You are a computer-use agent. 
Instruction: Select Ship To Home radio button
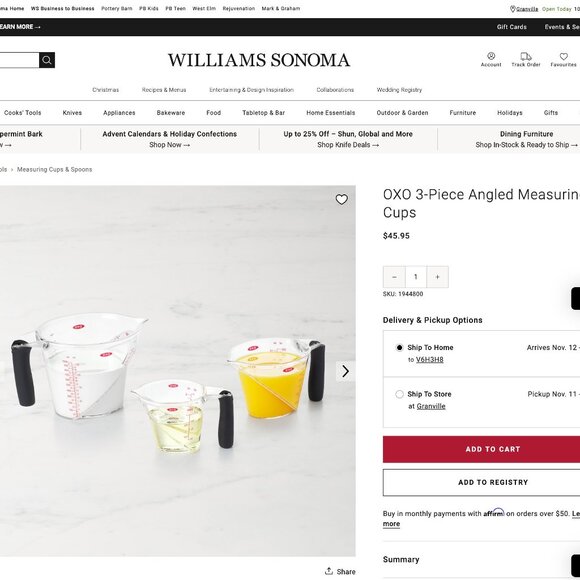click(x=399, y=347)
